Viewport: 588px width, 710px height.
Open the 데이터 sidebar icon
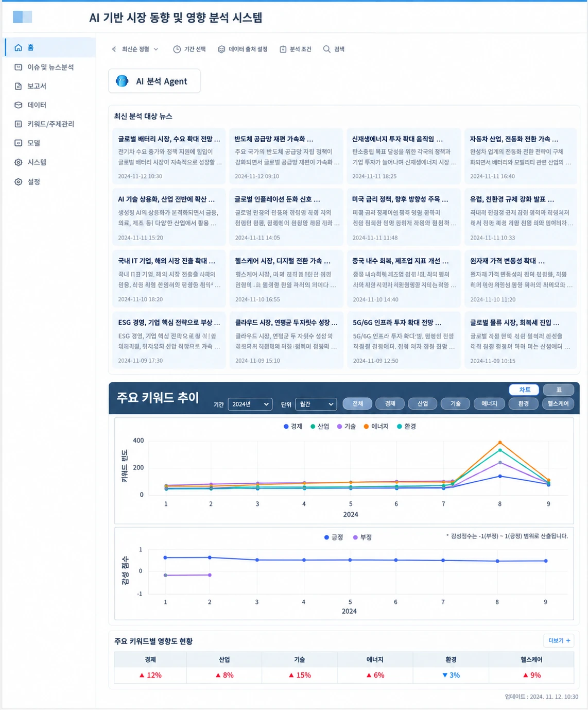pyautogui.click(x=19, y=105)
